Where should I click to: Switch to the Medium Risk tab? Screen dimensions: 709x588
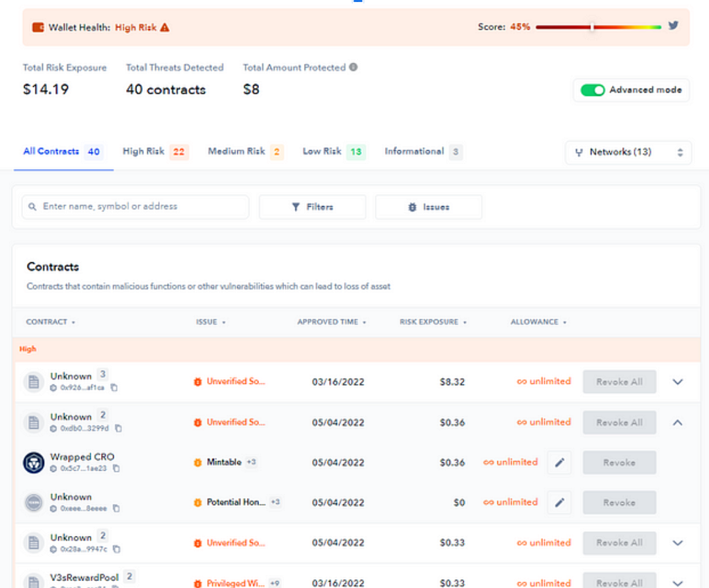[x=246, y=152]
